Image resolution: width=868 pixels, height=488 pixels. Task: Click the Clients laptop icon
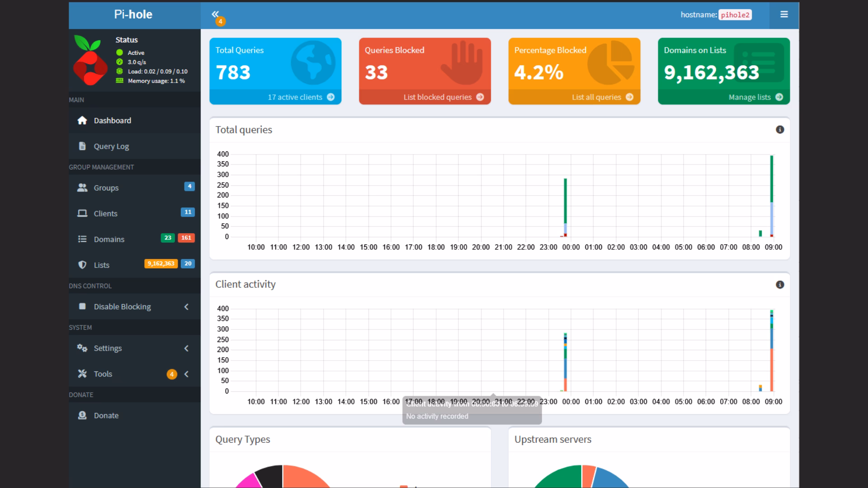pos(82,213)
